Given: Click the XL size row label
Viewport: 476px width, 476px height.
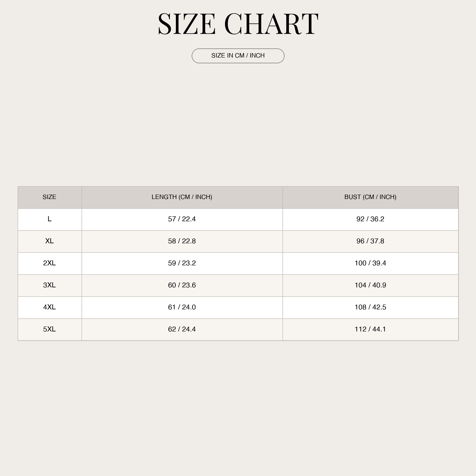Looking at the screenshot, I should [x=50, y=241].
